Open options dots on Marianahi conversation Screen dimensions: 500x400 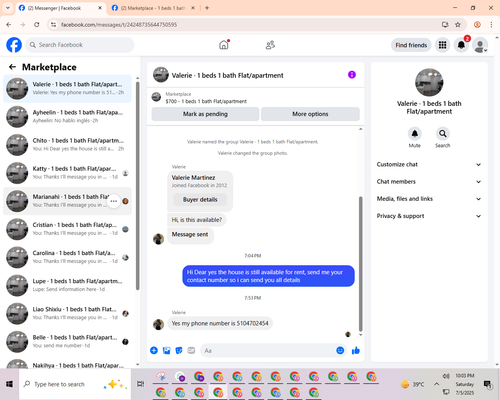[114, 201]
